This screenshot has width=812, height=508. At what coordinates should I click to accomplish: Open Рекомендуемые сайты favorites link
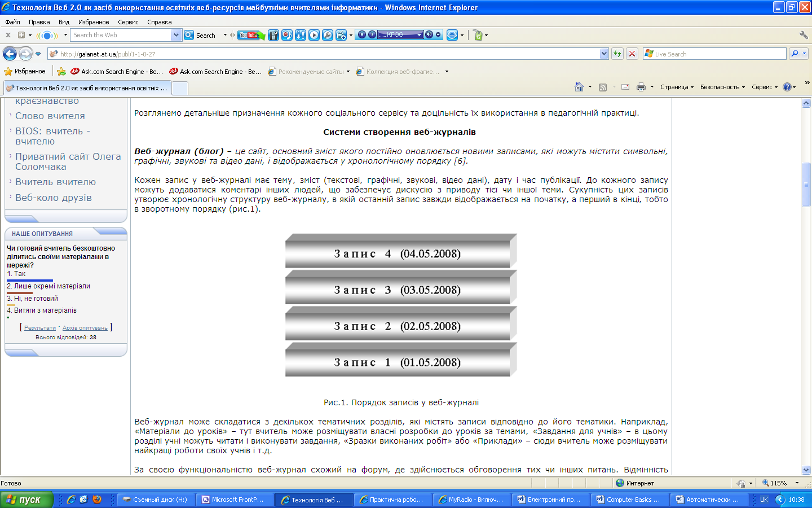coord(309,72)
